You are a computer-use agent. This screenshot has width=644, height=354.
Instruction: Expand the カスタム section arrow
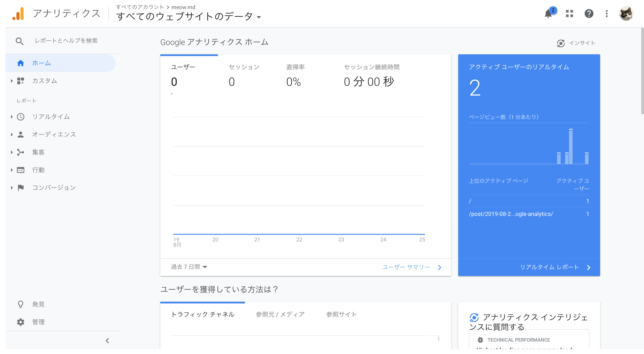(x=12, y=81)
